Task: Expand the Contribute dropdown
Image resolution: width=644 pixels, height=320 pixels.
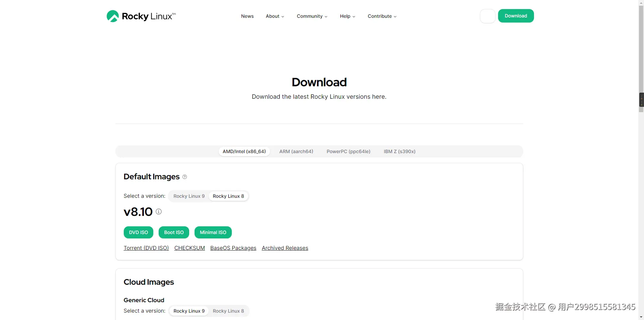Action: pyautogui.click(x=382, y=16)
